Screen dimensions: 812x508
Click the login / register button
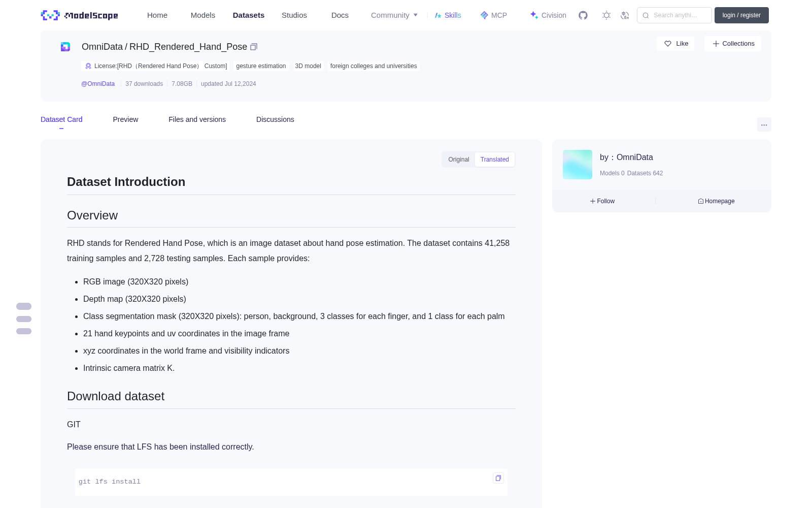(x=741, y=15)
